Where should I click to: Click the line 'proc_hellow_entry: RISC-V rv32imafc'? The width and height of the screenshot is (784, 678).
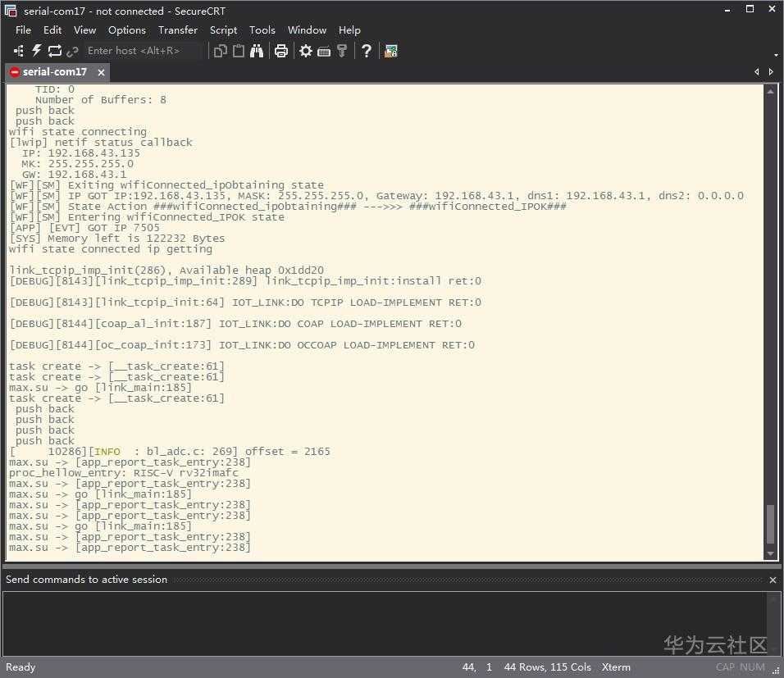coord(124,473)
